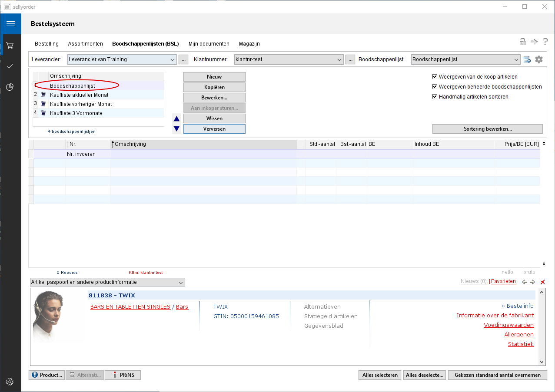The height and width of the screenshot is (392, 555).
Task: Open the hamburger menu in sidebar
Action: [x=10, y=24]
